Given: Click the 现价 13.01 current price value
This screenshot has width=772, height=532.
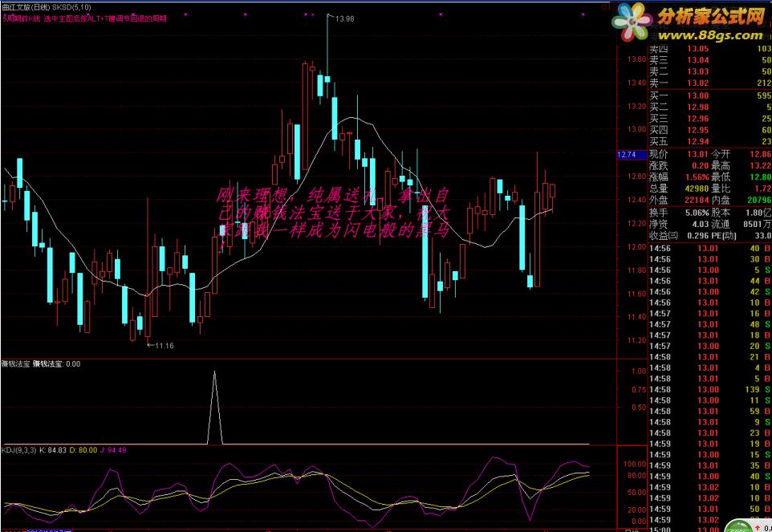Looking at the screenshot, I should click(x=698, y=155).
